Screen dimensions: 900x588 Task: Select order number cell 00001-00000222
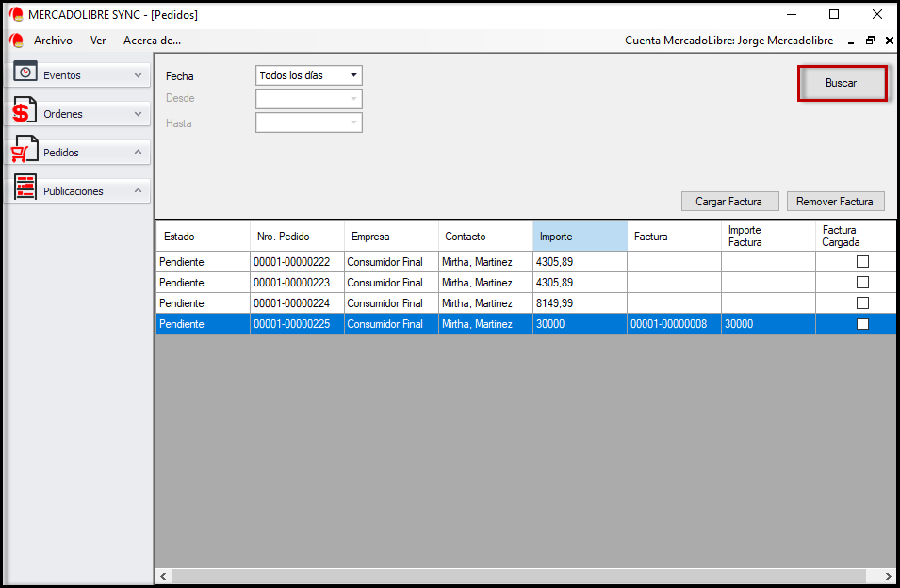tap(297, 262)
